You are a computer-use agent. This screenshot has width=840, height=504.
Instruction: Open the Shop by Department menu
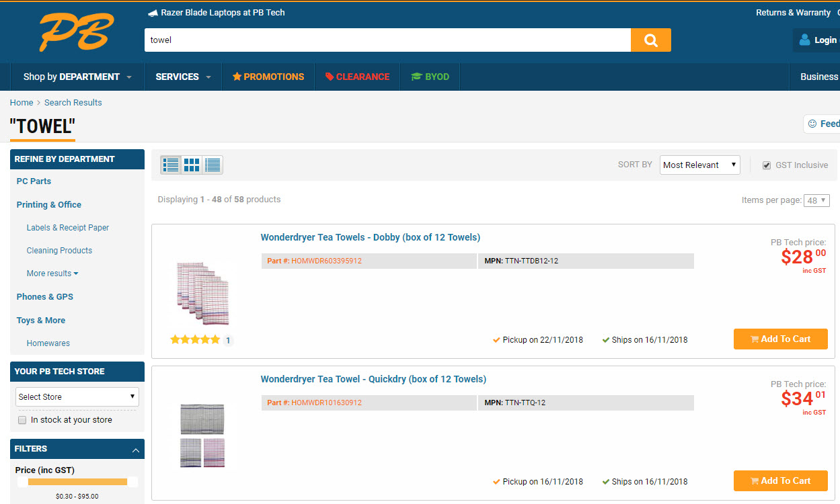pyautogui.click(x=77, y=77)
